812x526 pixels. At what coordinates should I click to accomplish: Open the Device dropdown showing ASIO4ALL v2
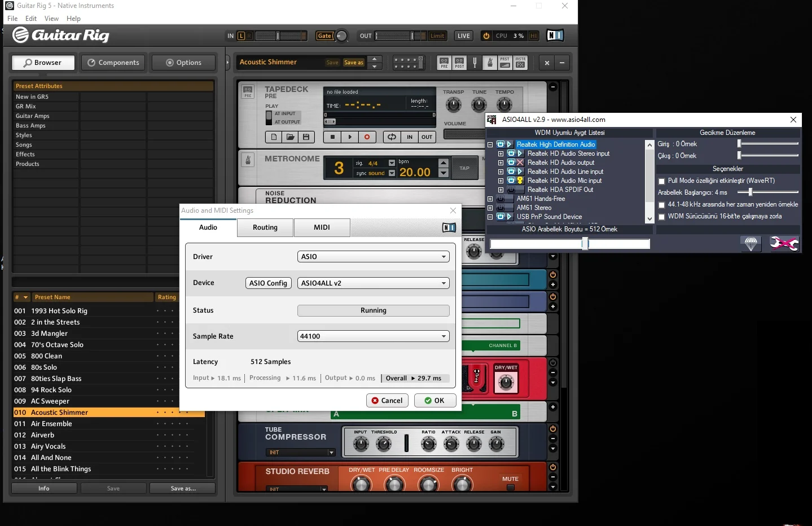point(374,283)
